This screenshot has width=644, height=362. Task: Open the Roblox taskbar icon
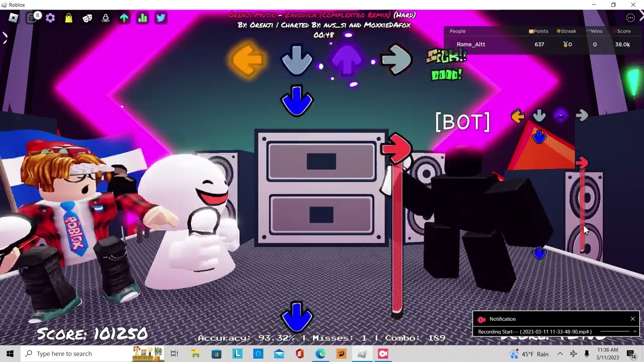(362, 354)
